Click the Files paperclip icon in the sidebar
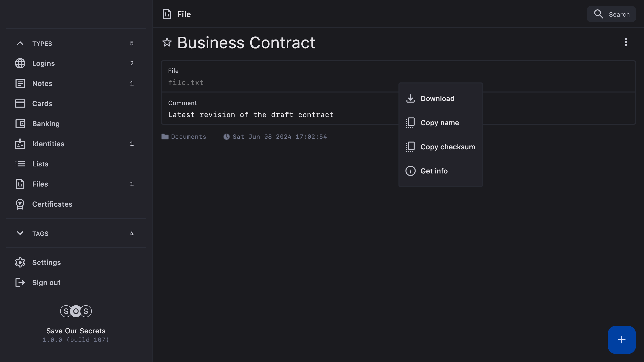The image size is (644, 362). coord(20,184)
